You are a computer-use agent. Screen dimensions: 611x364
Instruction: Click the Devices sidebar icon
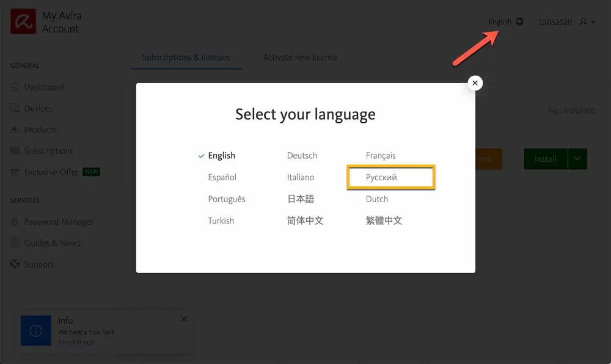click(15, 108)
